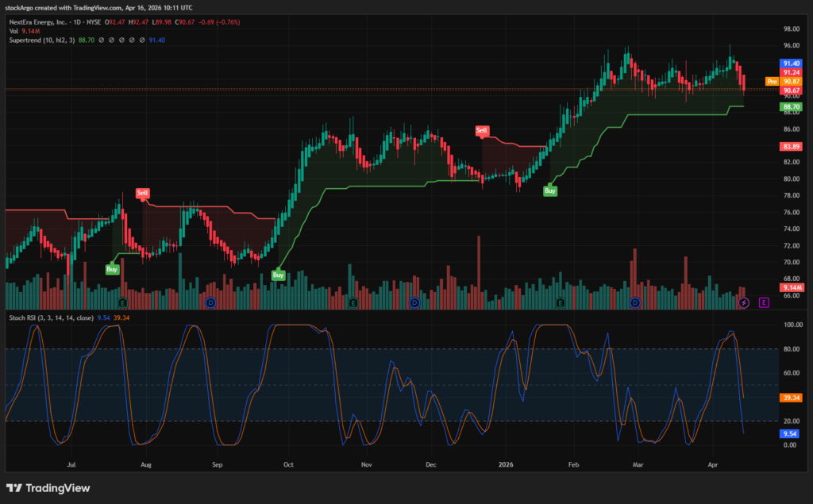Click the green 88.70 Supertrend price label
Screen dimensions: 813x504
791,106
